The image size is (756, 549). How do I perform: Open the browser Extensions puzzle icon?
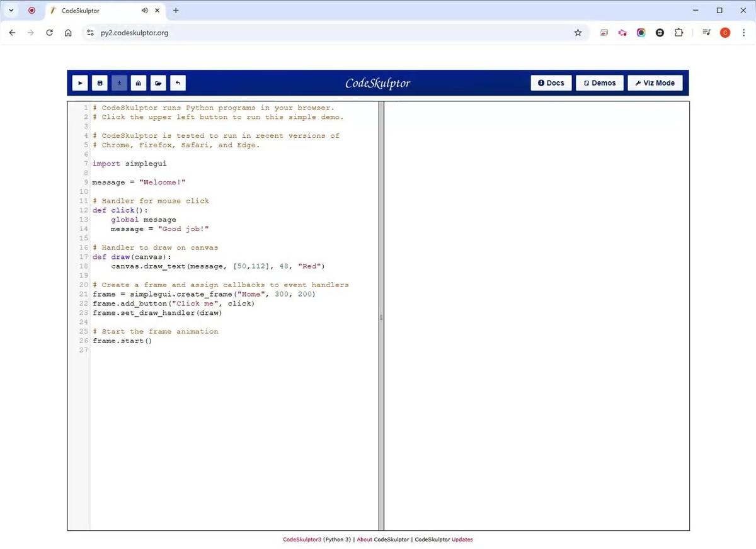coord(679,33)
